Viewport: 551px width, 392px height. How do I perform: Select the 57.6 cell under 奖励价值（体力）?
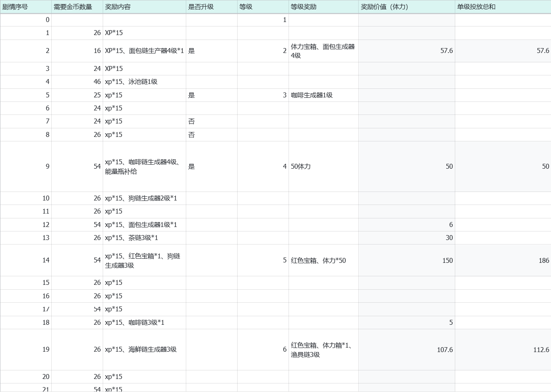(x=407, y=51)
